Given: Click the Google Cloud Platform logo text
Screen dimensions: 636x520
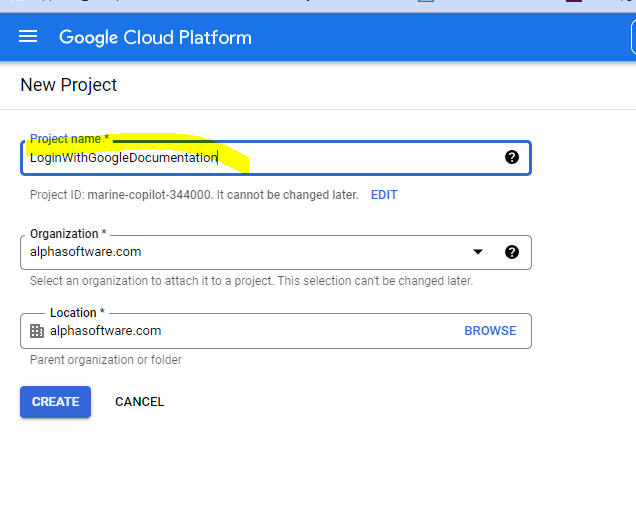Looking at the screenshot, I should [x=155, y=38].
